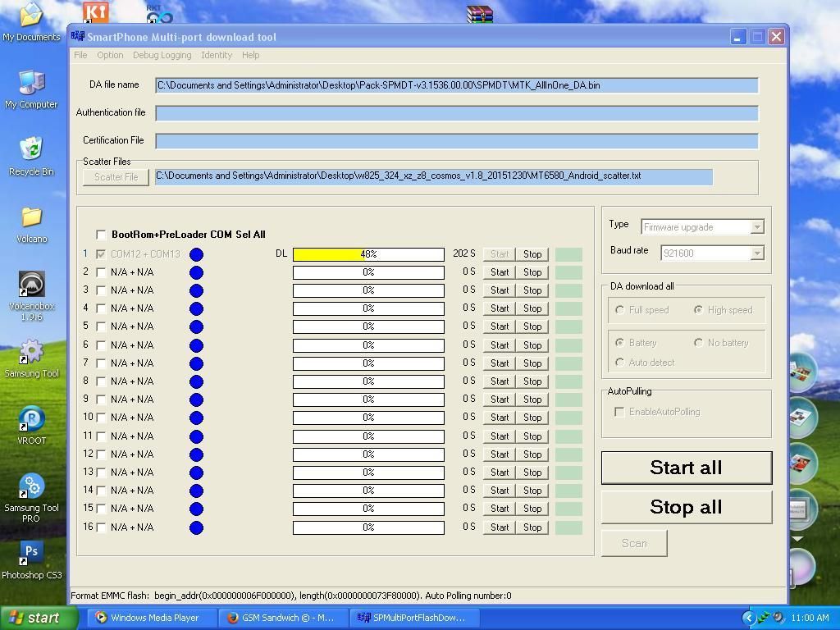Toggle BootRom+PreLoader COM Sel All checkbox
Image resolution: width=840 pixels, height=630 pixels.
pos(101,234)
